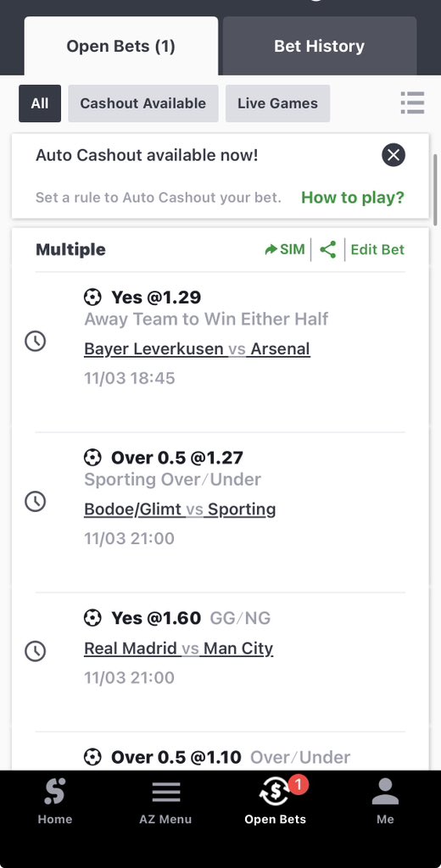Filter by Live Games
Viewport: 441px width, 868px height.
point(277,103)
